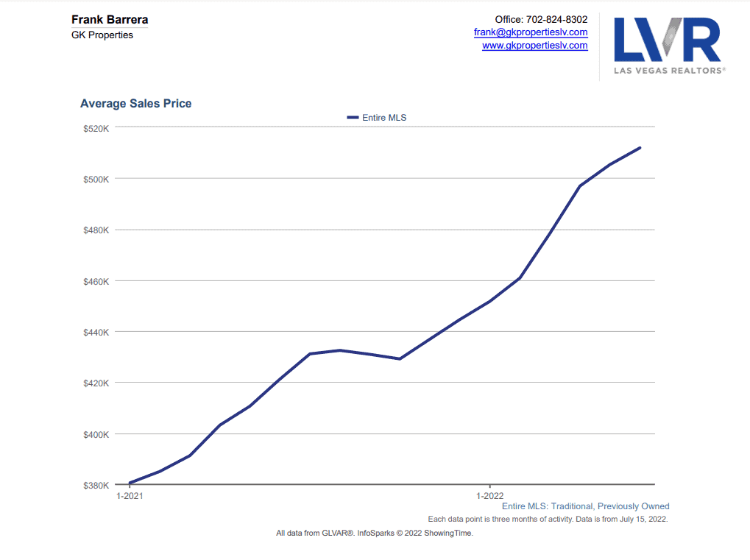The width and height of the screenshot is (750, 560).
Task: Toggle the Entire MLS series in the legend
Action: (383, 118)
